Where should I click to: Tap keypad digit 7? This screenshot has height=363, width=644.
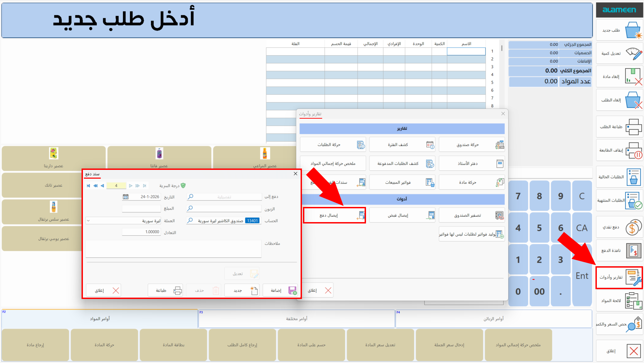coord(518,196)
